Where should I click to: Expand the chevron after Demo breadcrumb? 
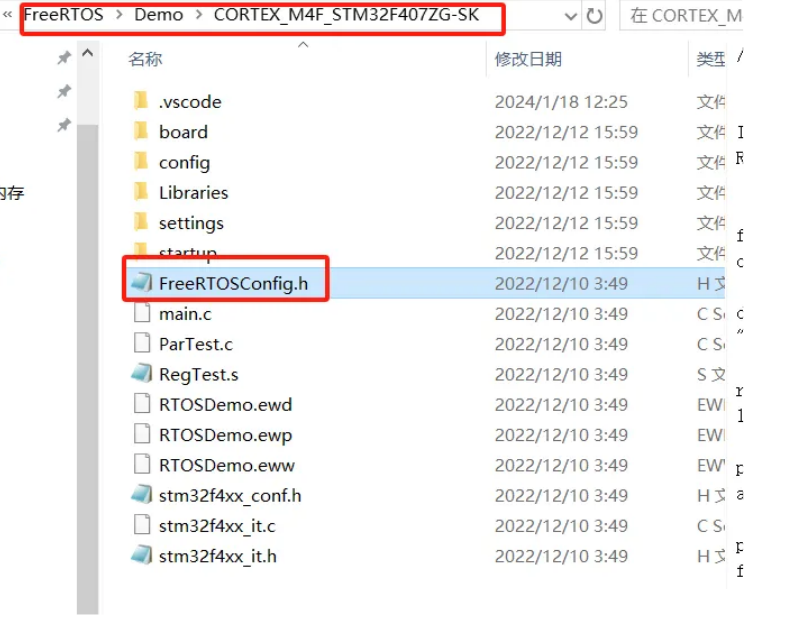[x=199, y=15]
